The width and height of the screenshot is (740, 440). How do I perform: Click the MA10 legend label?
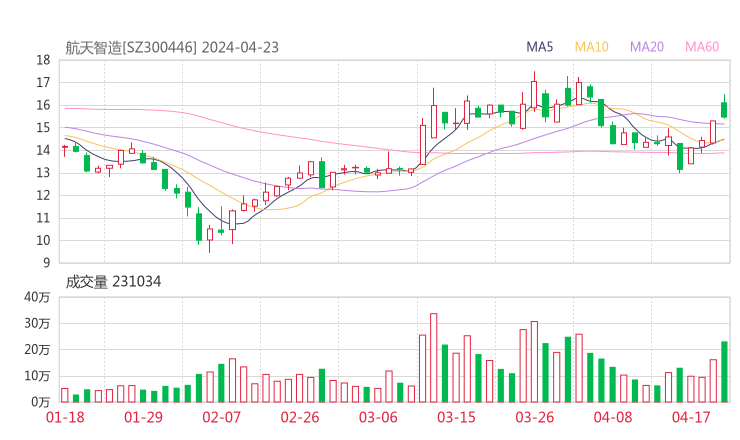(591, 47)
